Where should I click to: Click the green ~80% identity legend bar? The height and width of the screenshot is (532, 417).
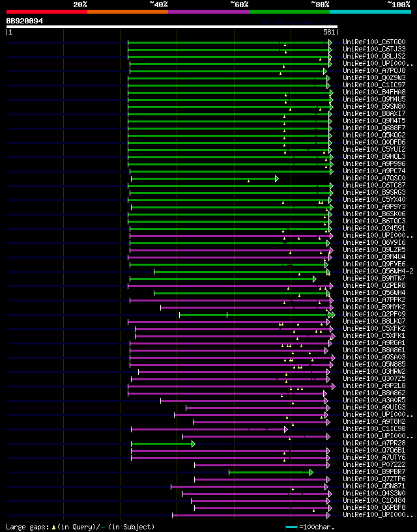(289, 12)
